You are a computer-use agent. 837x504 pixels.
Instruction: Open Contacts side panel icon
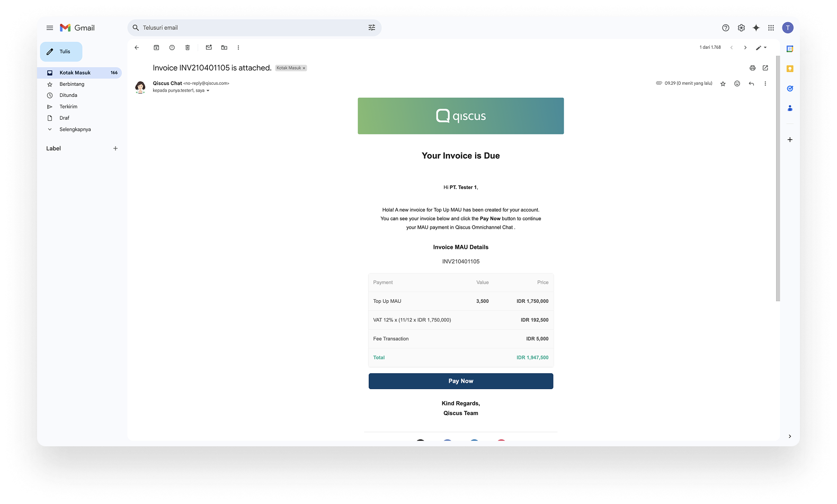tap(790, 108)
